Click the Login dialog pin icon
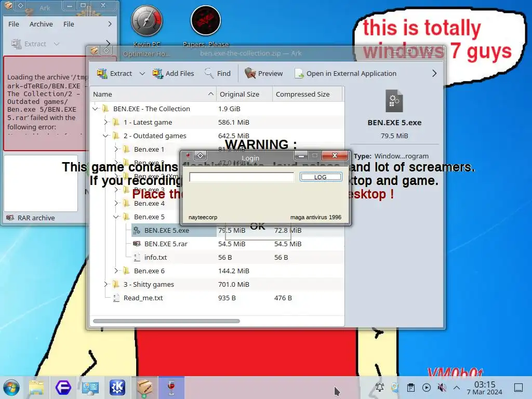The width and height of the screenshot is (532, 399). click(x=200, y=155)
